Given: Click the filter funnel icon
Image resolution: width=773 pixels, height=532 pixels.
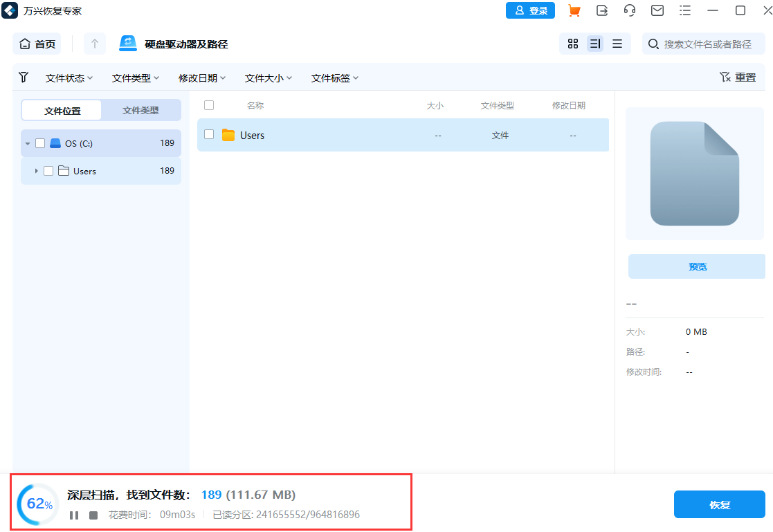Looking at the screenshot, I should pyautogui.click(x=23, y=77).
